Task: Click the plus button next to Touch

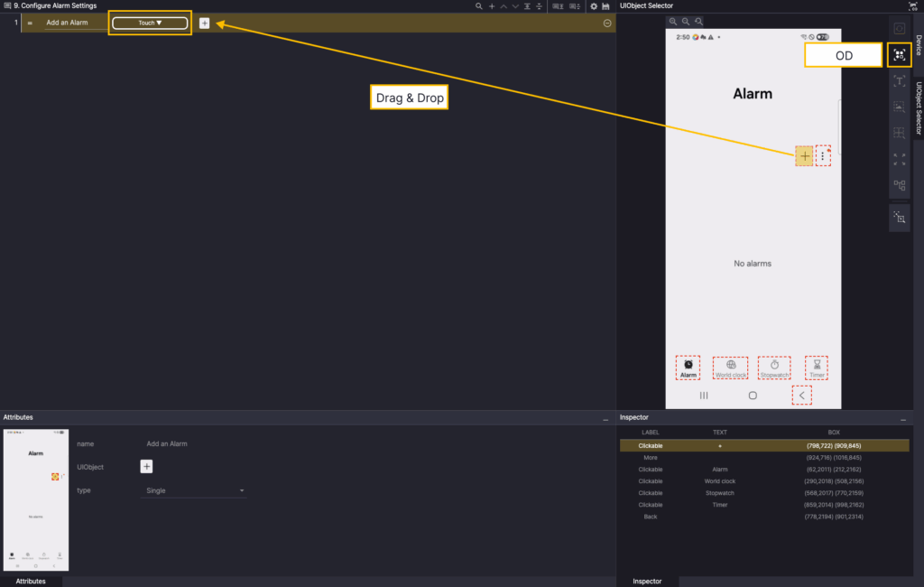Action: [x=204, y=23]
